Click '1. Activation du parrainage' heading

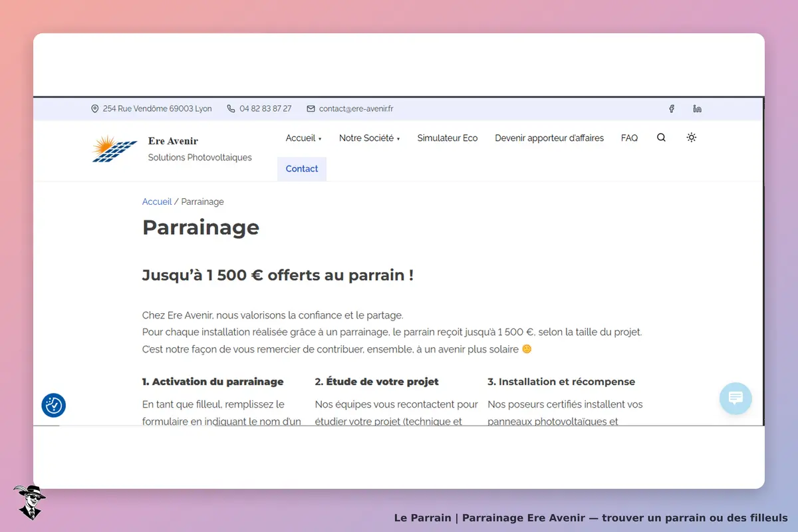pyautogui.click(x=213, y=382)
